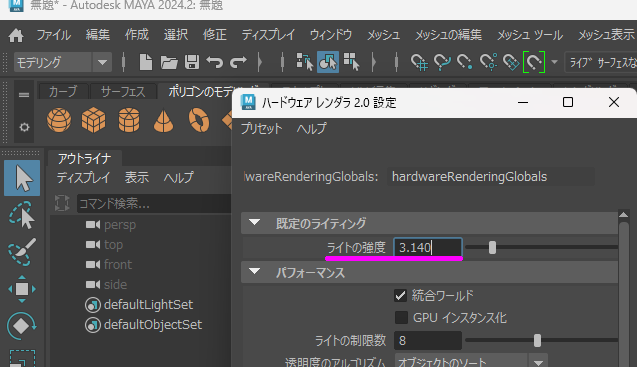This screenshot has width=637, height=367.
Task: Activate the Select tool arrow in toolbox
Action: (22, 178)
